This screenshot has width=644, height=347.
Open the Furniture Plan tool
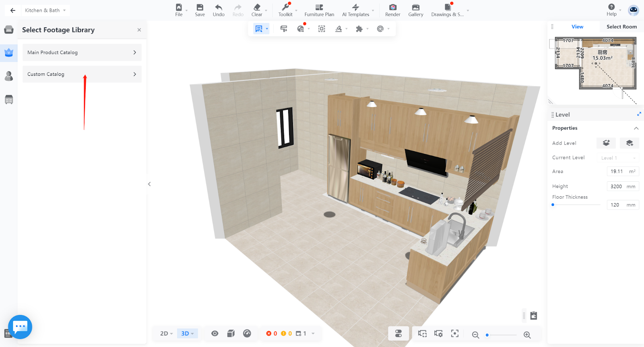pos(319,10)
